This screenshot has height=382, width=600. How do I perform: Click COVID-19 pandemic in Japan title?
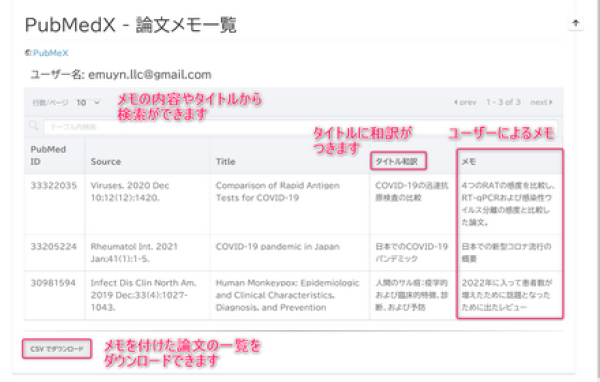click(277, 247)
